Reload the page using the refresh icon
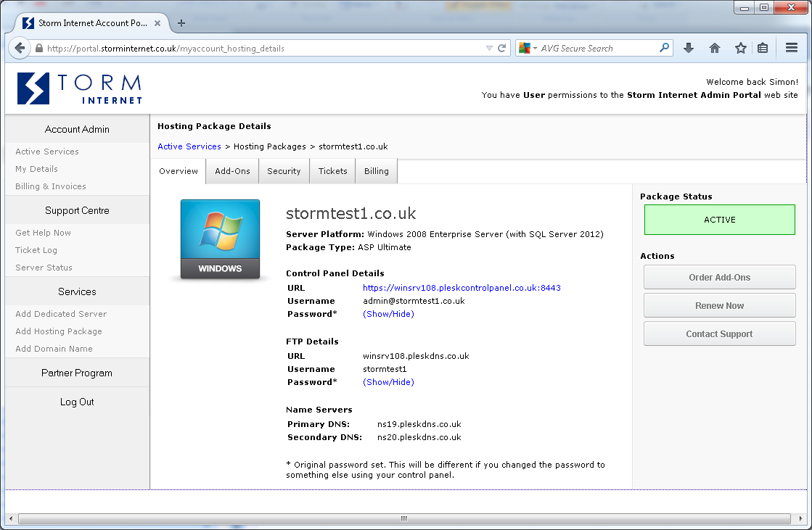 [501, 47]
